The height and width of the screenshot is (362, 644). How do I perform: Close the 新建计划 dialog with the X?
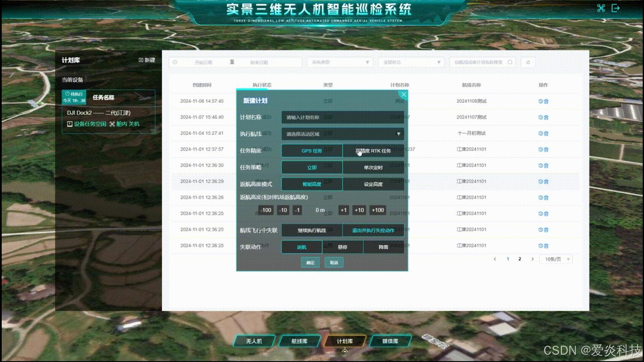point(403,95)
